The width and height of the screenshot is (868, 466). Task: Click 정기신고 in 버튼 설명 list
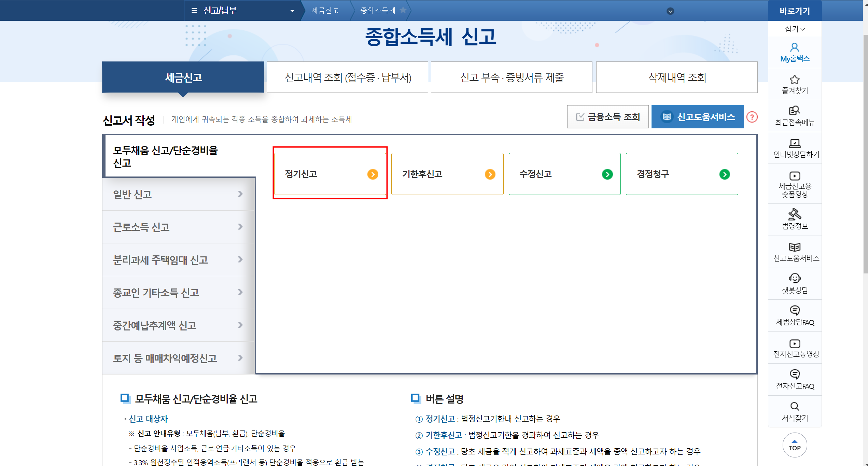point(440,419)
